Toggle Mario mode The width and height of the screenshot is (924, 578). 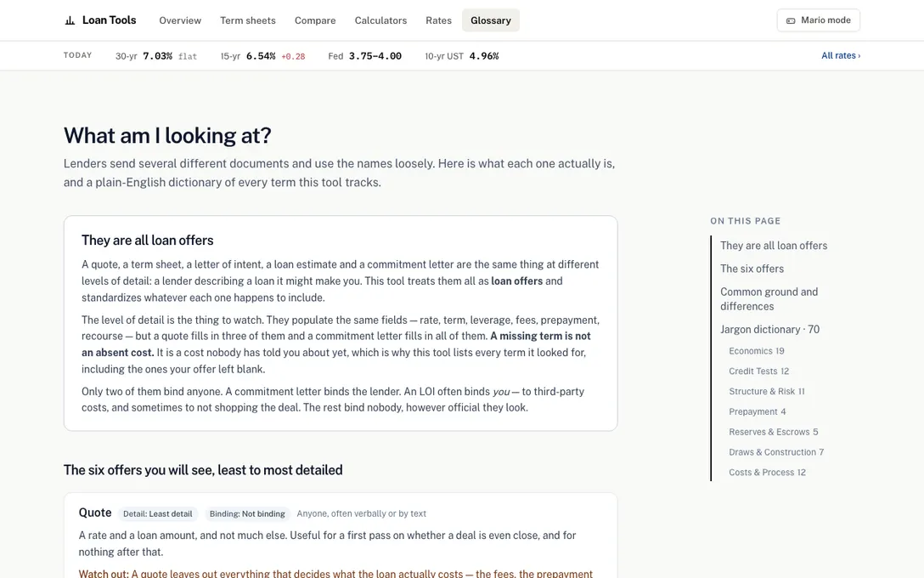[818, 20]
